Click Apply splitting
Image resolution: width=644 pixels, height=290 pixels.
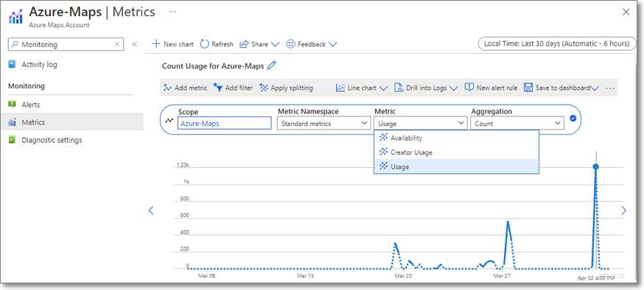click(x=287, y=88)
